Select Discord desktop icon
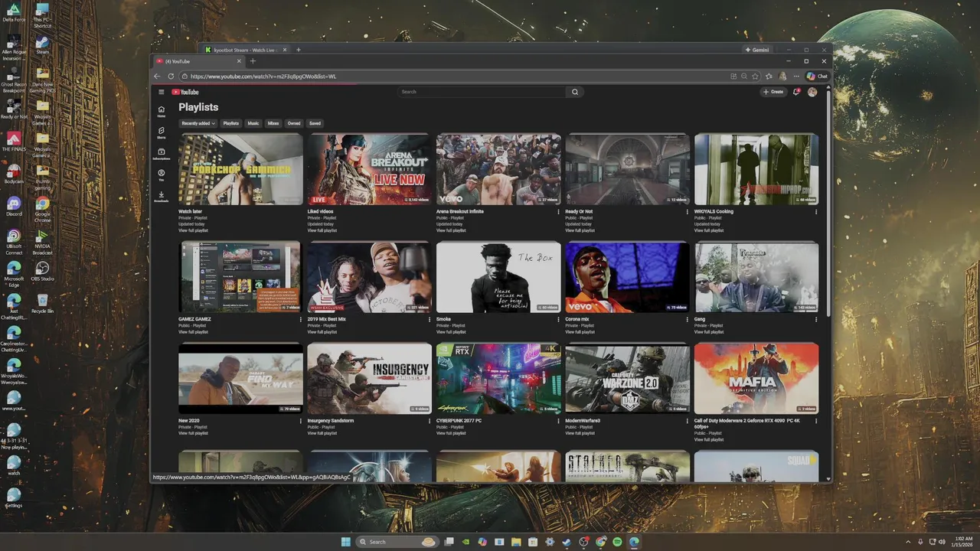980x551 pixels. 14,207
